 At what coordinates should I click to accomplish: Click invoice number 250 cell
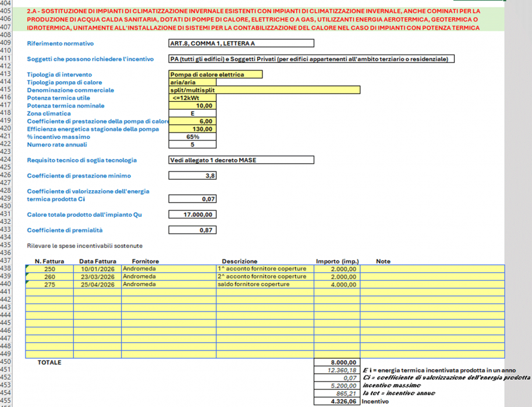point(49,269)
